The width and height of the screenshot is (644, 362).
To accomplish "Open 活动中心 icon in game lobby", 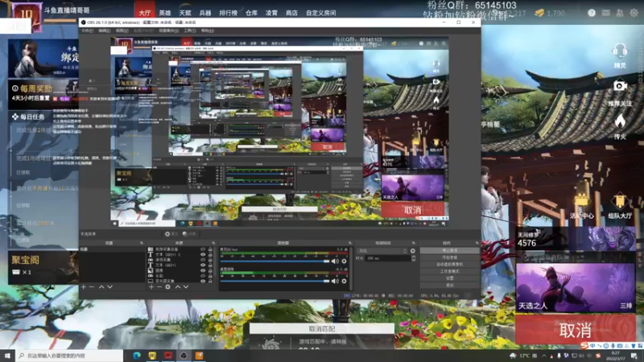I will [581, 201].
